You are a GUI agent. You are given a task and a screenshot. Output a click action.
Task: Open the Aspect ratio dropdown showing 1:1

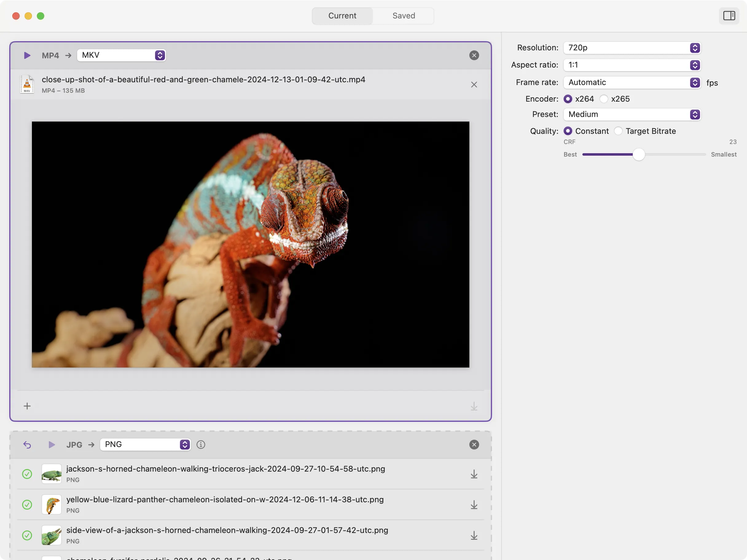pos(632,65)
